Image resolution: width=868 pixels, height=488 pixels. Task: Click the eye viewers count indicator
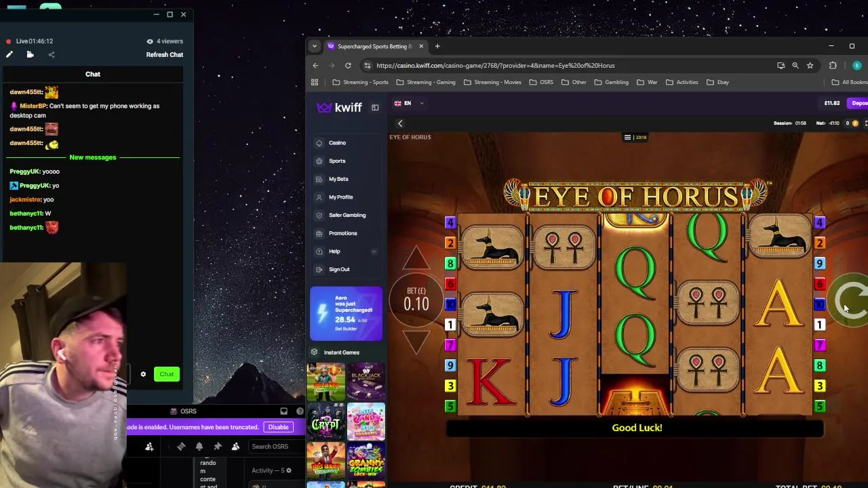click(165, 41)
